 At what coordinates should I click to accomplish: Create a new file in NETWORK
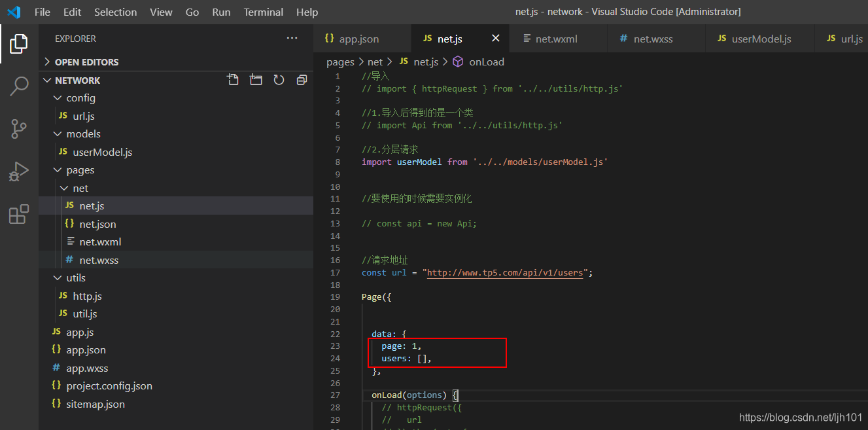(x=233, y=80)
